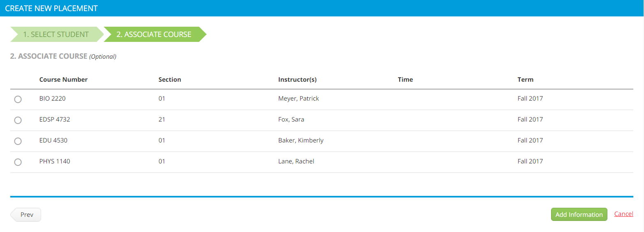
Task: Click the Time column header
Action: (405, 80)
